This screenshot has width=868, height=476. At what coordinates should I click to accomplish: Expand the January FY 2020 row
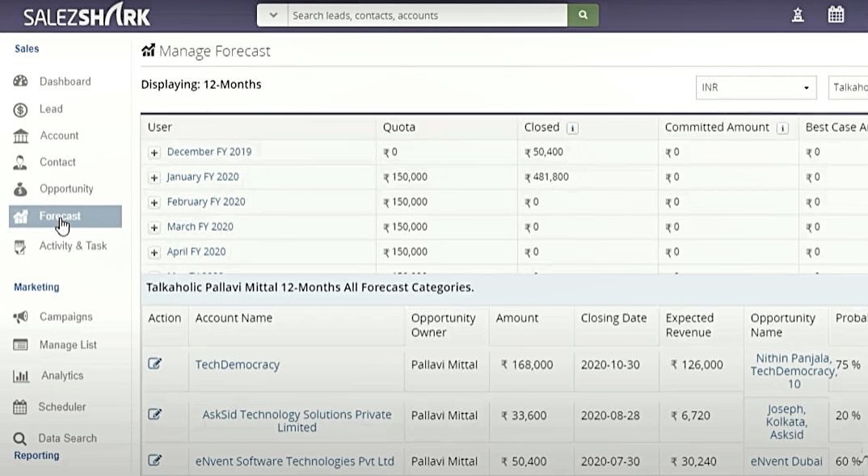point(154,178)
